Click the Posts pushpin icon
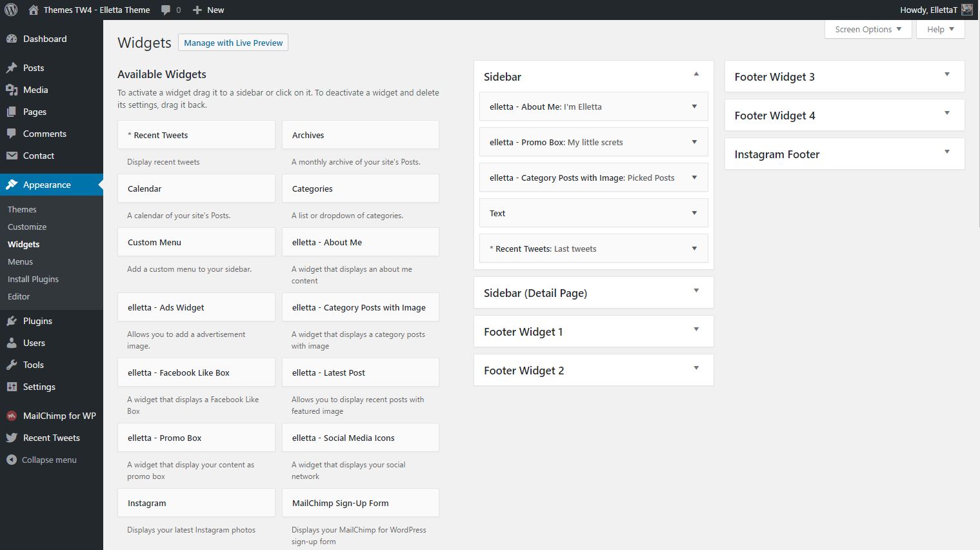Screen dimensions: 980x550 point(12,68)
